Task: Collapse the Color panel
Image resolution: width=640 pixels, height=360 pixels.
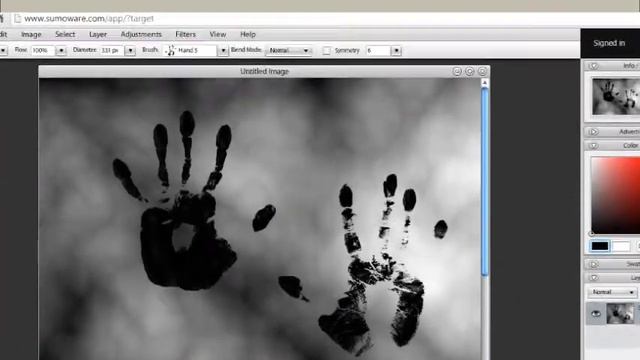Action: click(593, 146)
